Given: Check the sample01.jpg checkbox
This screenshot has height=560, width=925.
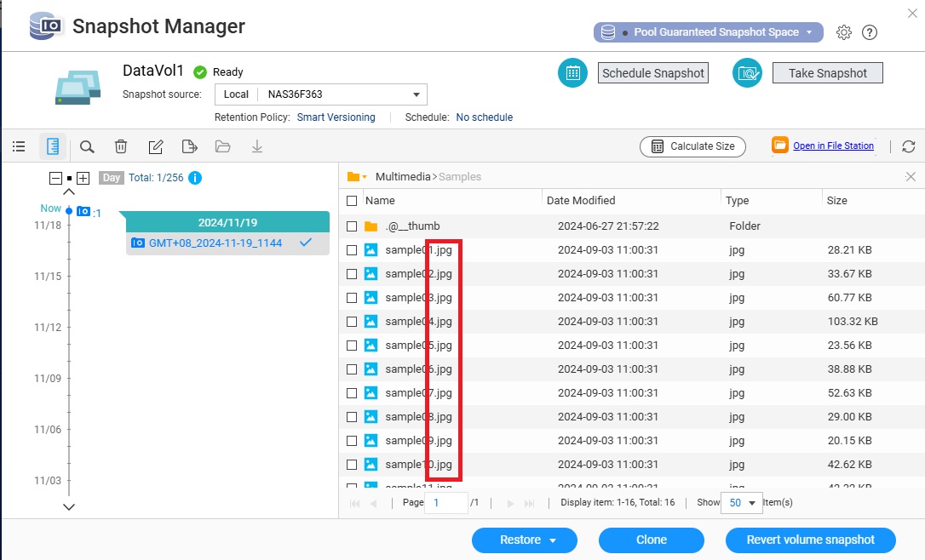Looking at the screenshot, I should click(352, 250).
